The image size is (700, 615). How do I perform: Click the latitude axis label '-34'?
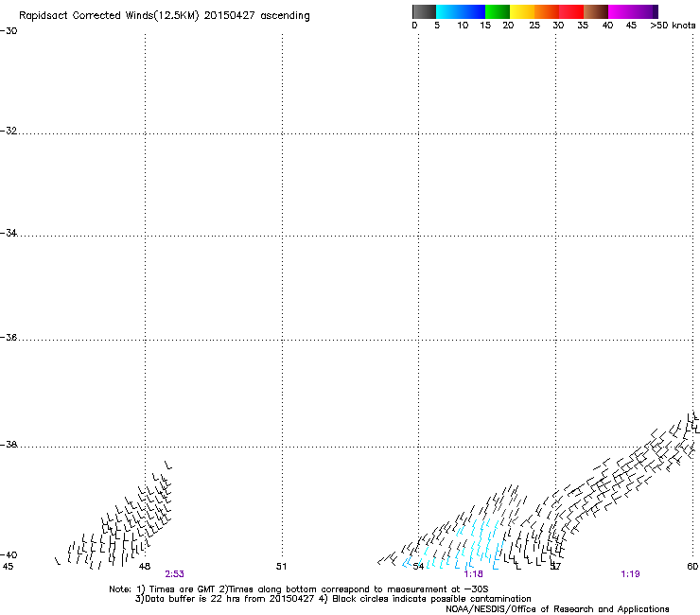click(x=9, y=233)
